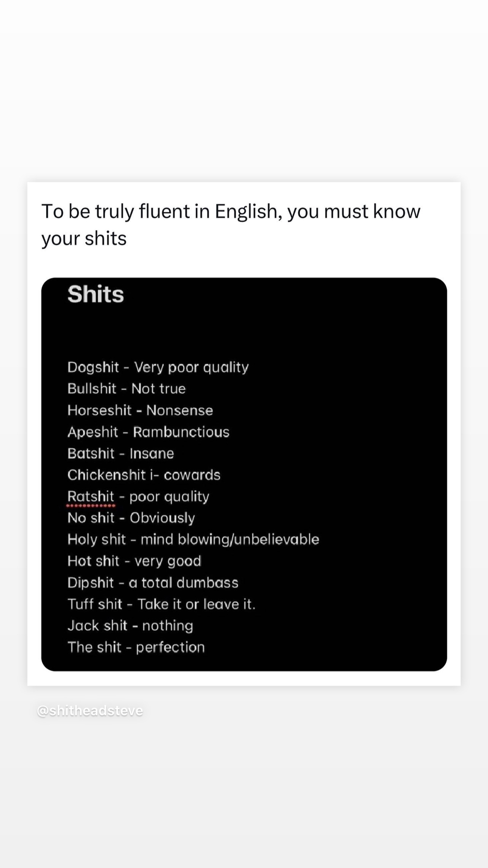The image size is (488, 868).
Task: Click the red-underlined Ratshit word
Action: tap(91, 497)
